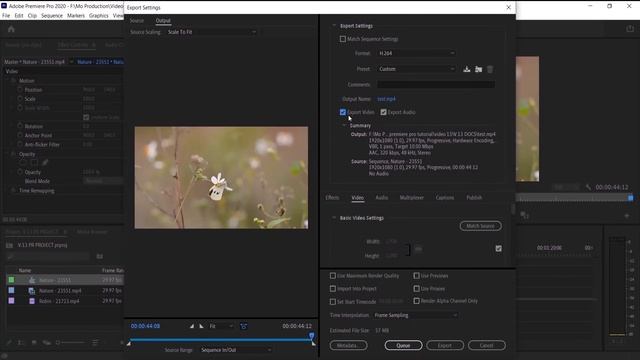Click the Set Out Point triangle icon
This screenshot has height=360, width=640.
tap(201, 326)
